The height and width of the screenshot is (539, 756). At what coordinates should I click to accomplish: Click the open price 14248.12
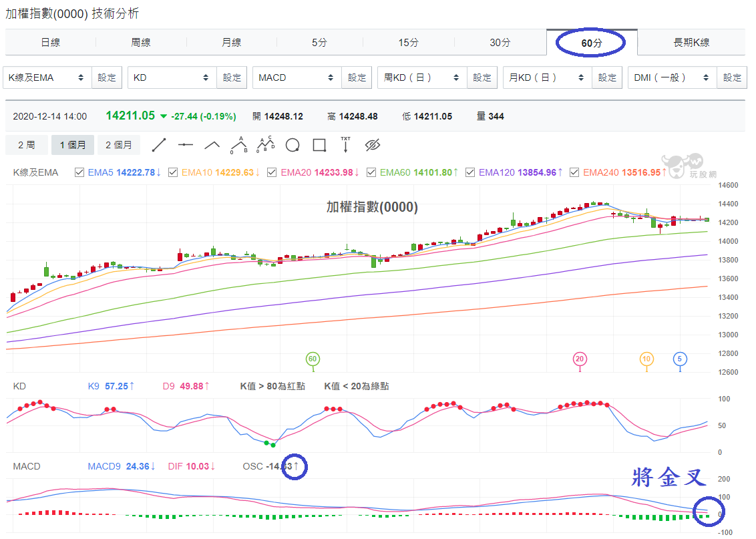pos(283,116)
